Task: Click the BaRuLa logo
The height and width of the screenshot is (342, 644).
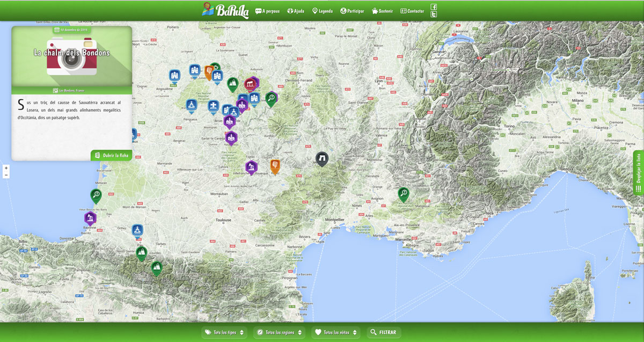Action: 225,10
